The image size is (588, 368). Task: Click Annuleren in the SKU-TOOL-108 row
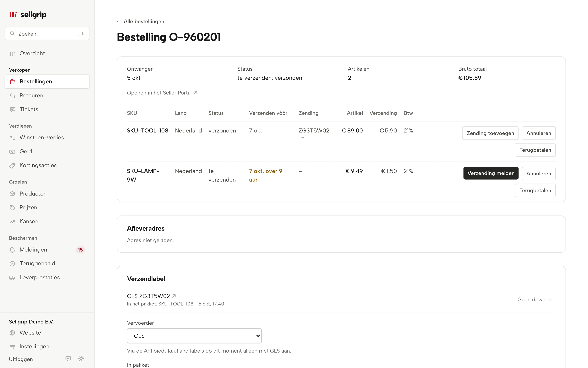pos(538,133)
